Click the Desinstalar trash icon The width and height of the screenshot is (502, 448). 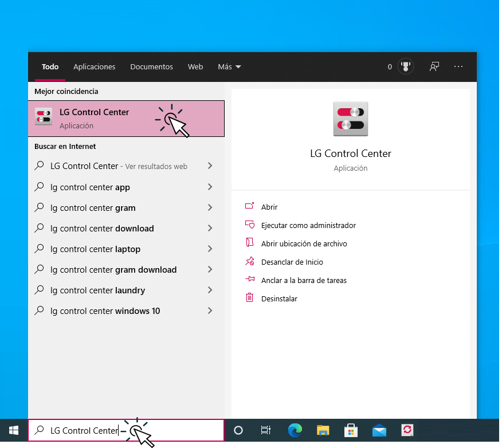tap(250, 298)
